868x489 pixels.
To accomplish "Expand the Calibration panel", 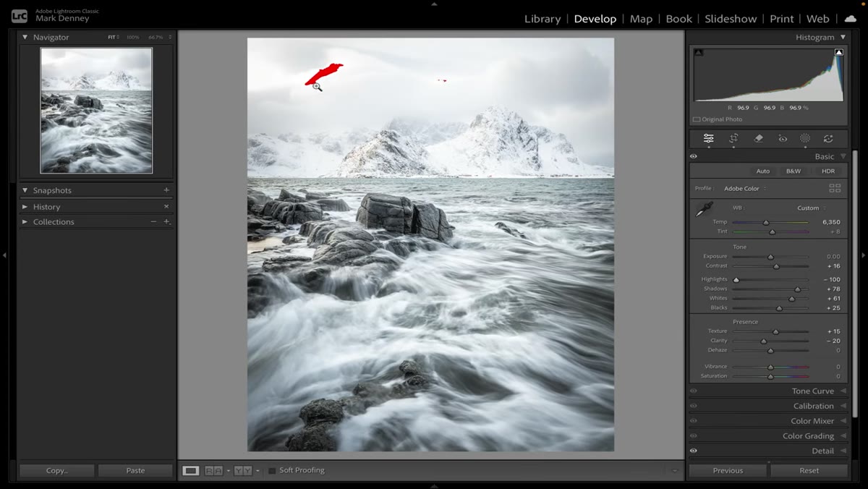I will 843,406.
